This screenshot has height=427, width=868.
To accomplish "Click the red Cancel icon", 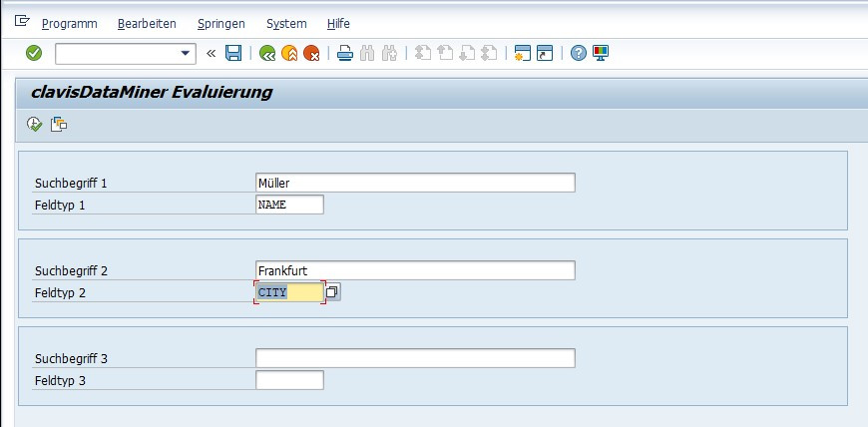I will point(311,53).
